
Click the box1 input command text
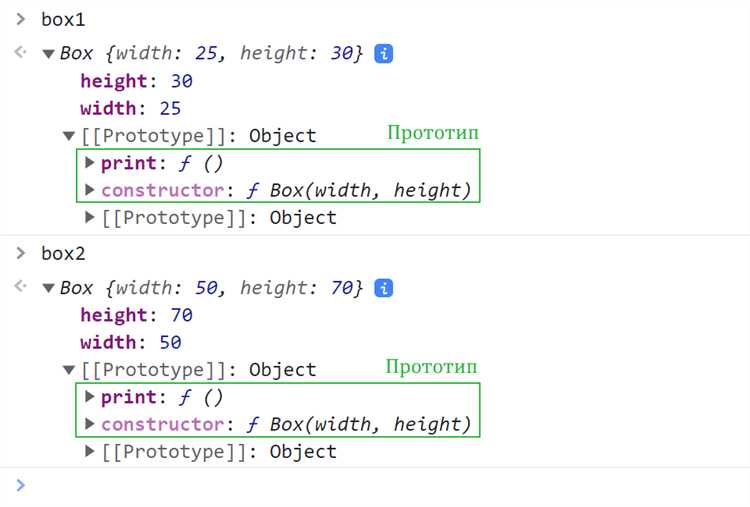[x=63, y=20]
